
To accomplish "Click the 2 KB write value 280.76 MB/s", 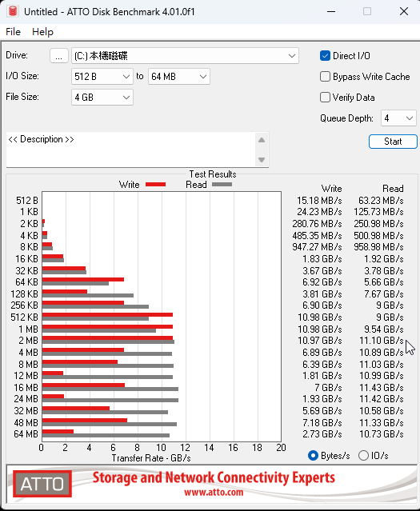I will point(317,224).
